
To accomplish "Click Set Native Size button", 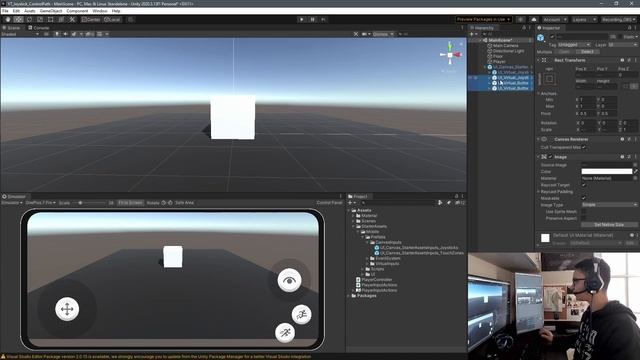I will [609, 224].
